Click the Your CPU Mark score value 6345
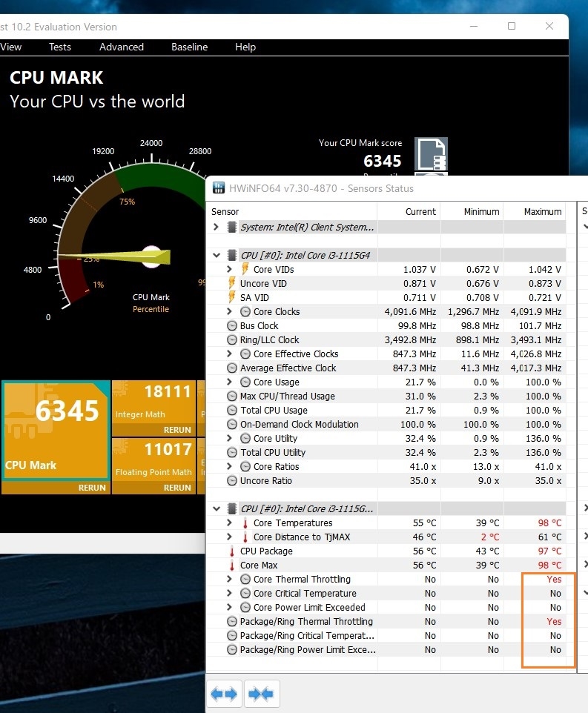This screenshot has width=588, height=713. [x=383, y=161]
